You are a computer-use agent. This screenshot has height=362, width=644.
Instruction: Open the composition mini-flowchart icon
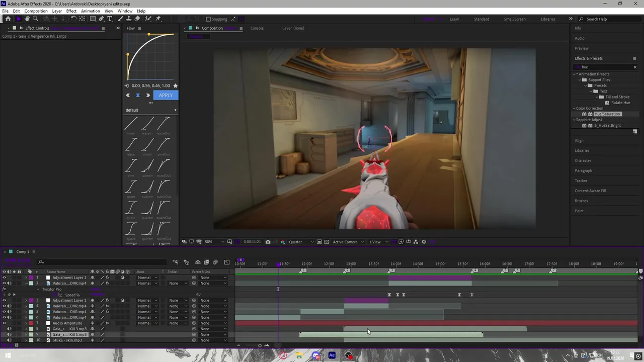click(175, 262)
